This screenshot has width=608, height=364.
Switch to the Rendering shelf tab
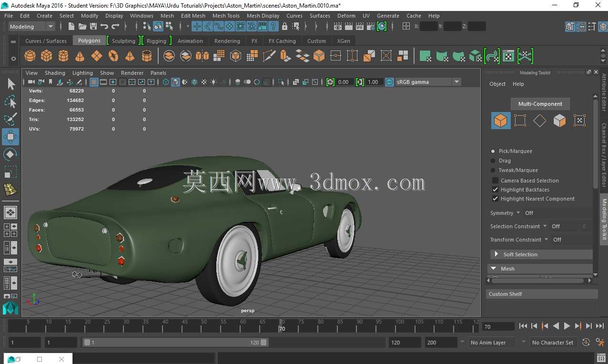[x=227, y=41]
